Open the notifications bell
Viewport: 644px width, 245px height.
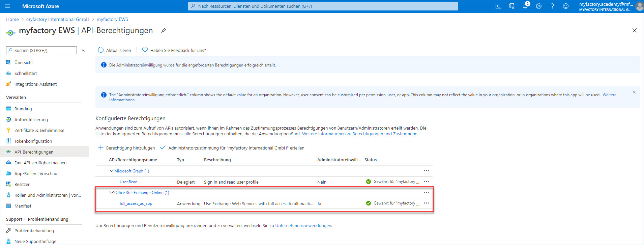click(525, 6)
